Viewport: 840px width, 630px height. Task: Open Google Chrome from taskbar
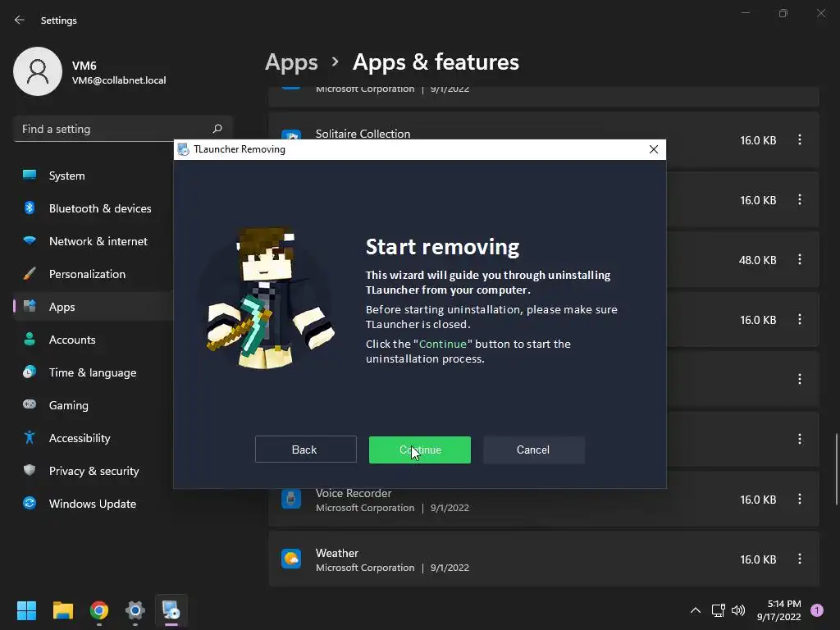[99, 610]
